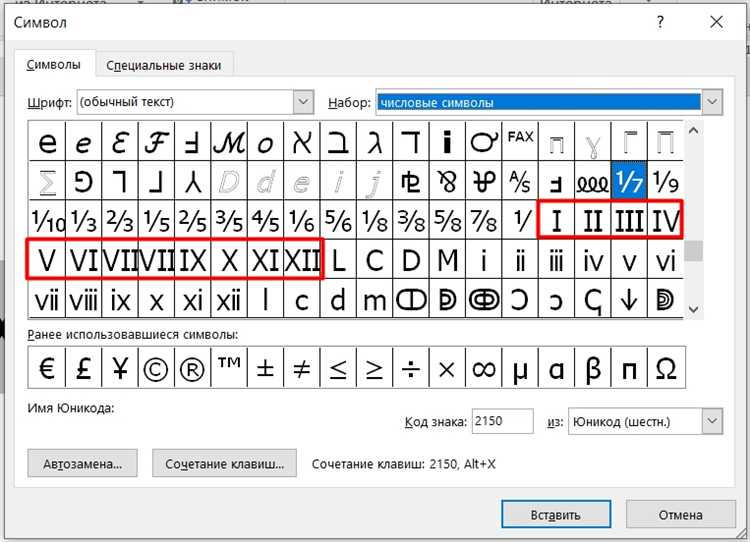Pick the pound sign from recent symbols
The image size is (750, 542).
(x=83, y=368)
